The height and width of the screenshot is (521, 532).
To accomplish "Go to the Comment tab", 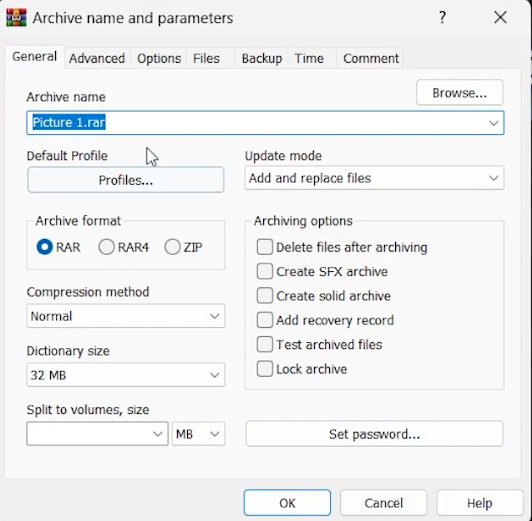I will (371, 58).
